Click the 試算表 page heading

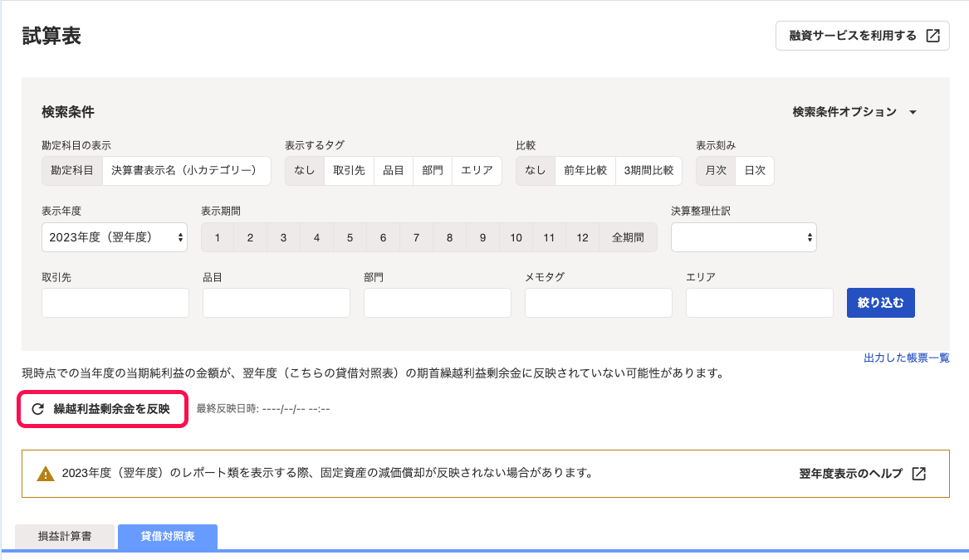pyautogui.click(x=52, y=36)
